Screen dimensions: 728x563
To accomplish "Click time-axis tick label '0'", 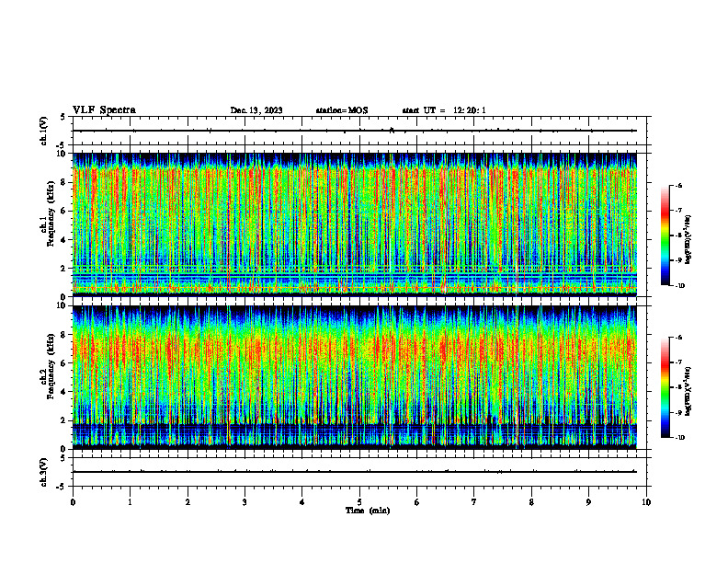I will [x=73, y=502].
